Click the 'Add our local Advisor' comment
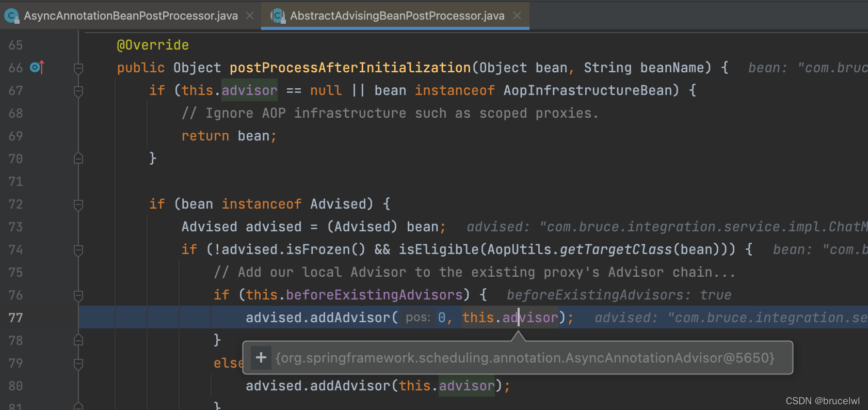The height and width of the screenshot is (410, 868). tap(474, 272)
